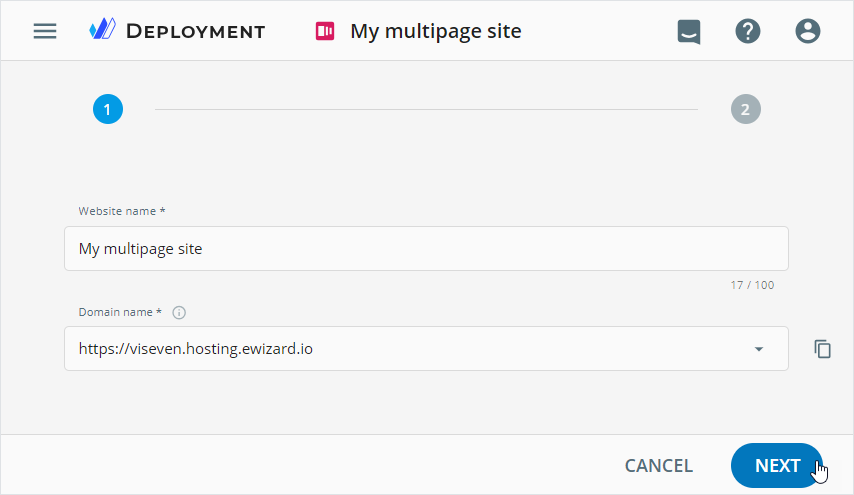This screenshot has width=854, height=495.
Task: Open the chat feedback icon
Action: (689, 32)
